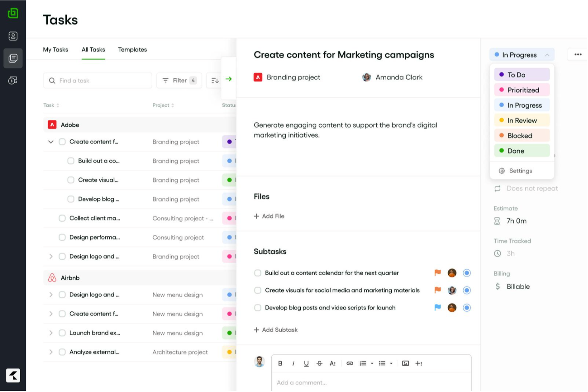588x392 pixels.
Task: Click orange flag on Build out content calendar
Action: [x=437, y=273]
